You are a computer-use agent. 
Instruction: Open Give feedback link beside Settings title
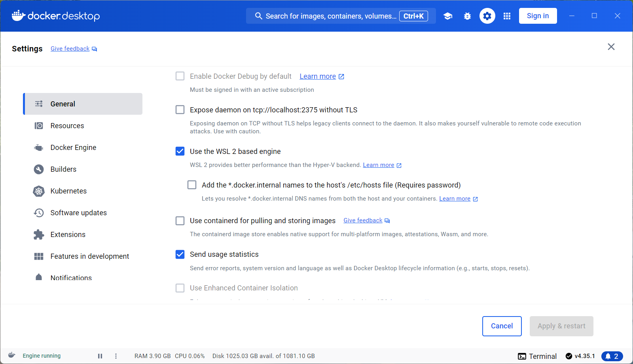point(70,49)
